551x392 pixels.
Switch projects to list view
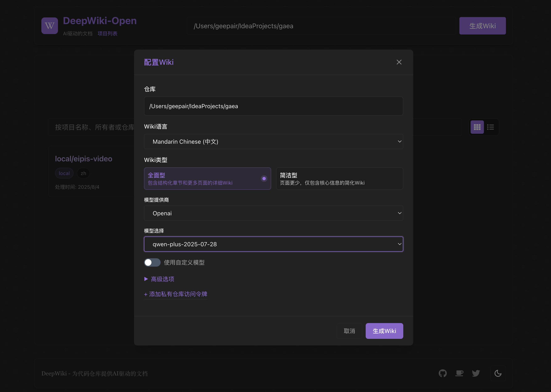point(490,127)
